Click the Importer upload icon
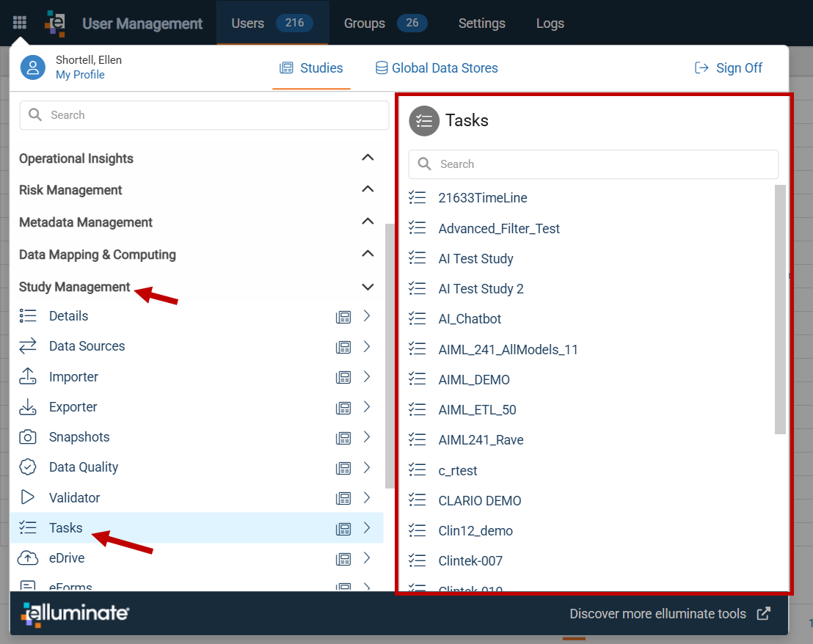 pyautogui.click(x=27, y=377)
